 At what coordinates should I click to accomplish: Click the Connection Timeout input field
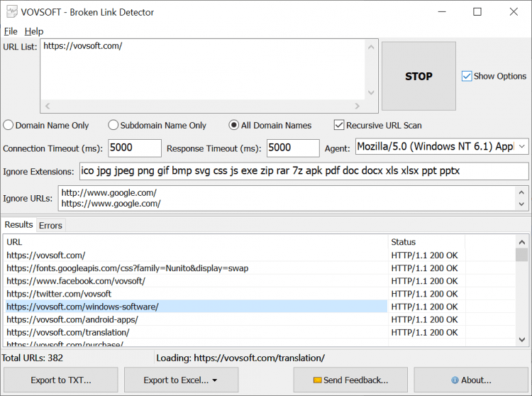pyautogui.click(x=135, y=148)
